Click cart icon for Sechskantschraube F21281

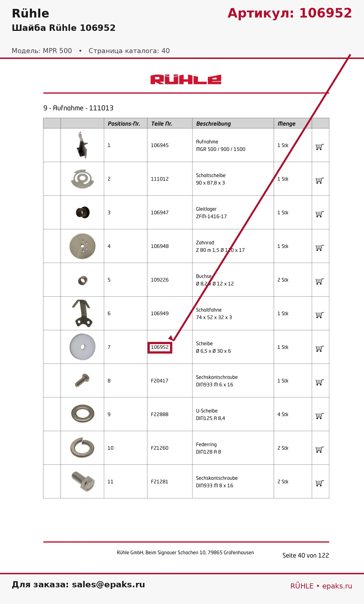pyautogui.click(x=320, y=483)
